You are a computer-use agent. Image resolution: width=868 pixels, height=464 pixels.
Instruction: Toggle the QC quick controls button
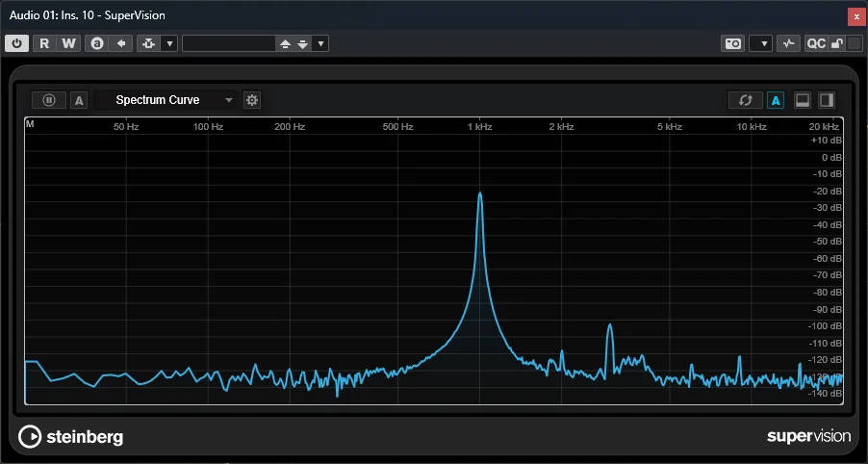(816, 43)
